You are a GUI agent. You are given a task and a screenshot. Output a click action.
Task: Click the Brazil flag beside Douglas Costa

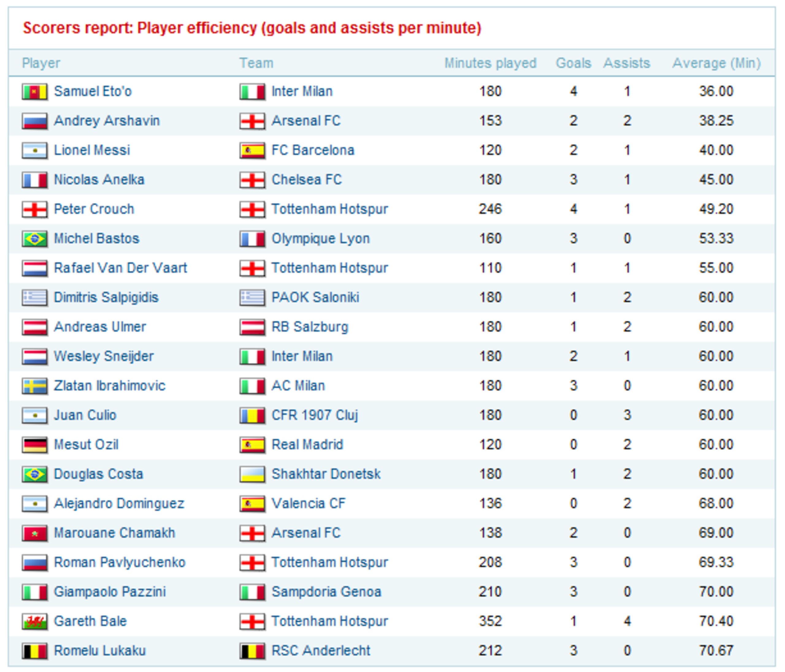pyautogui.click(x=35, y=475)
